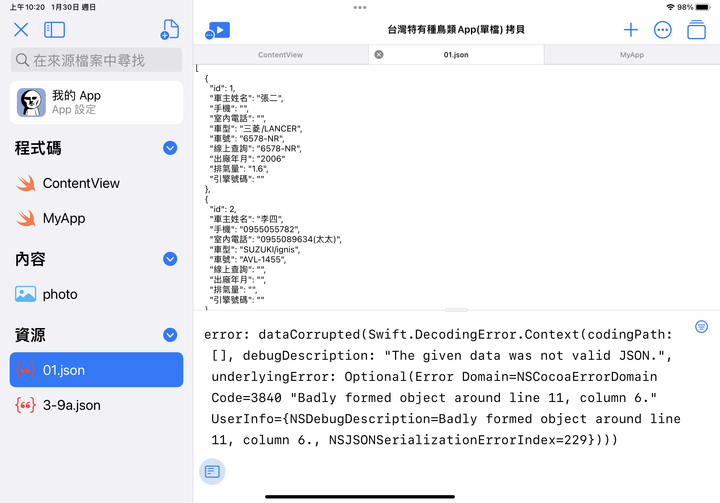Select 01.json in the resources list
This screenshot has width=720, height=503.
point(96,370)
